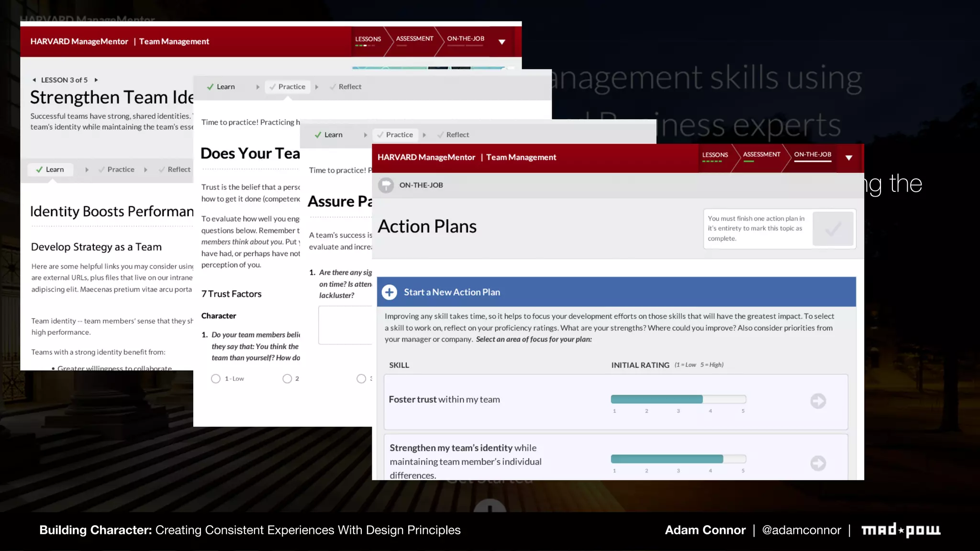This screenshot has width=980, height=551.
Task: Click 'Action Plans' heading
Action: click(427, 226)
